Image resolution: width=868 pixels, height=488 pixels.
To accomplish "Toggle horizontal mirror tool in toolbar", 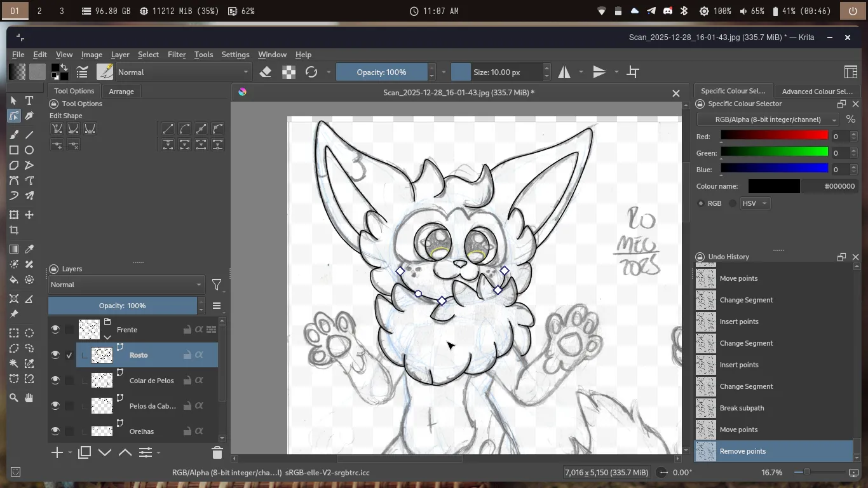I will [564, 72].
